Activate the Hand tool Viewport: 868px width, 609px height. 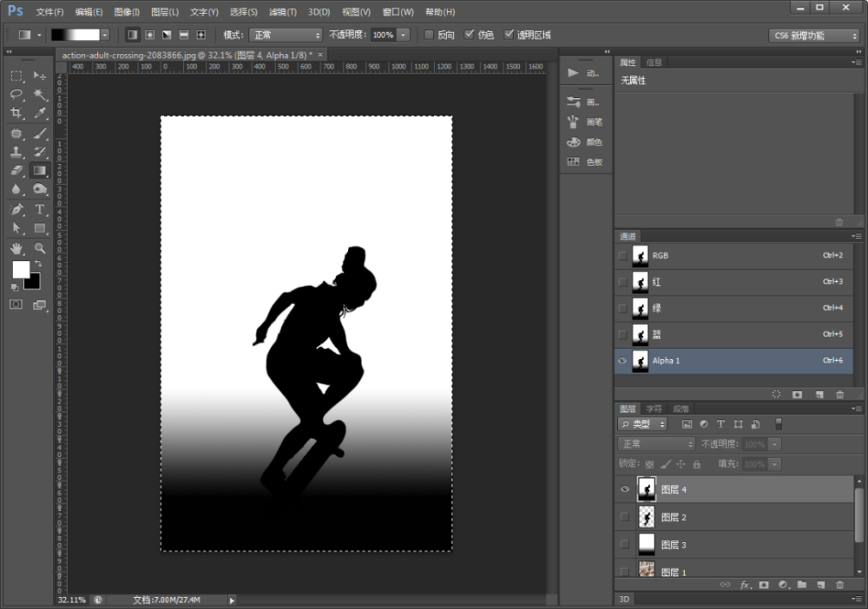click(x=16, y=248)
